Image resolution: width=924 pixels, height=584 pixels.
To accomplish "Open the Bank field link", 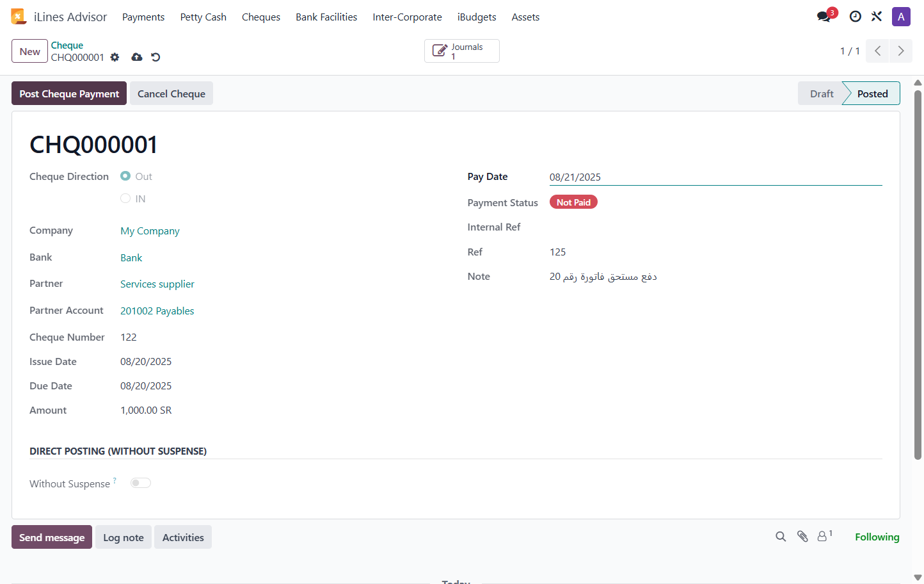I will point(131,257).
